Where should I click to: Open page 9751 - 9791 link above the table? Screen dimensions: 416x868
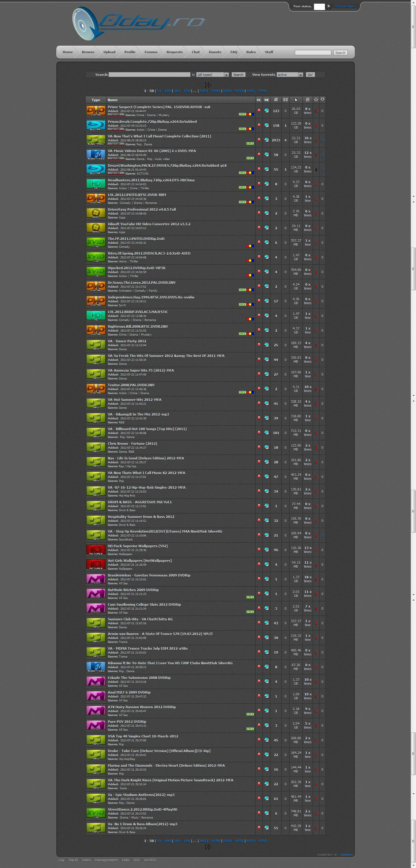point(257,91)
